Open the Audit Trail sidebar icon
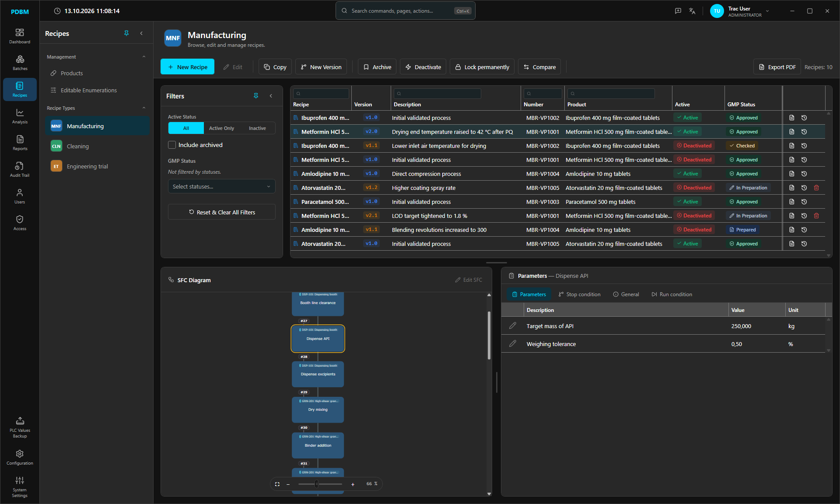 20,170
